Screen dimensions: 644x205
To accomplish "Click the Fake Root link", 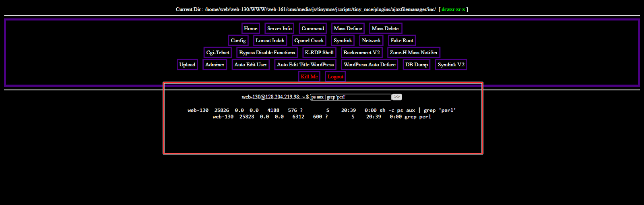I will 402,41.
